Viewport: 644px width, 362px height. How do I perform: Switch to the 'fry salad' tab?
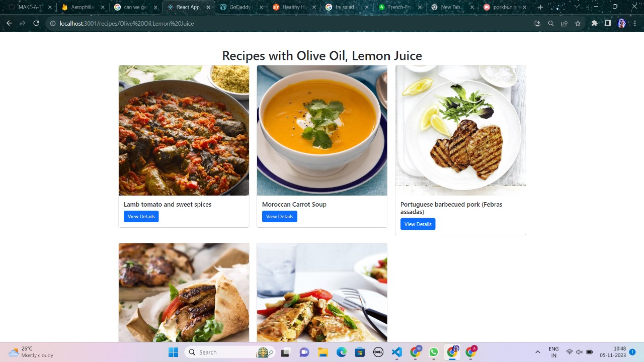[x=346, y=7]
